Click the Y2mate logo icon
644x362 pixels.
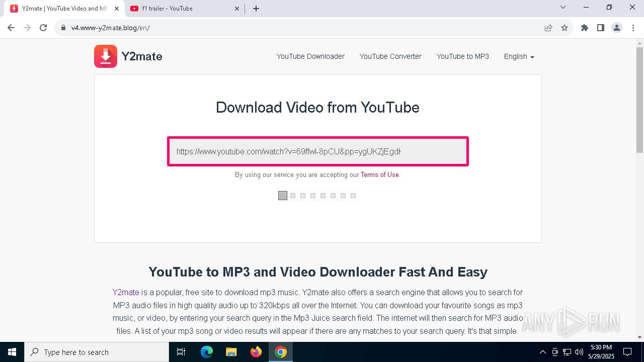[x=106, y=56]
